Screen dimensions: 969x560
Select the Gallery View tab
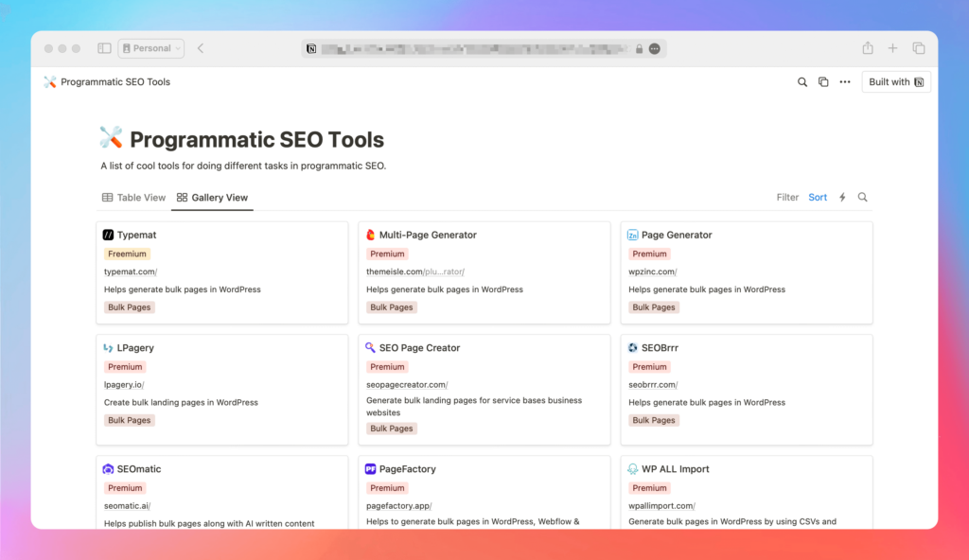pos(211,197)
